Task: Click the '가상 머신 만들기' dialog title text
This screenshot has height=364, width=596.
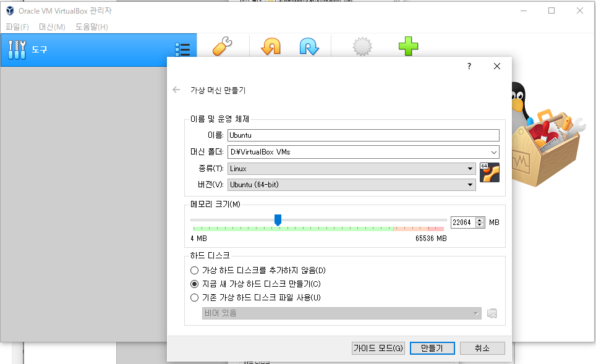Action: 218,90
